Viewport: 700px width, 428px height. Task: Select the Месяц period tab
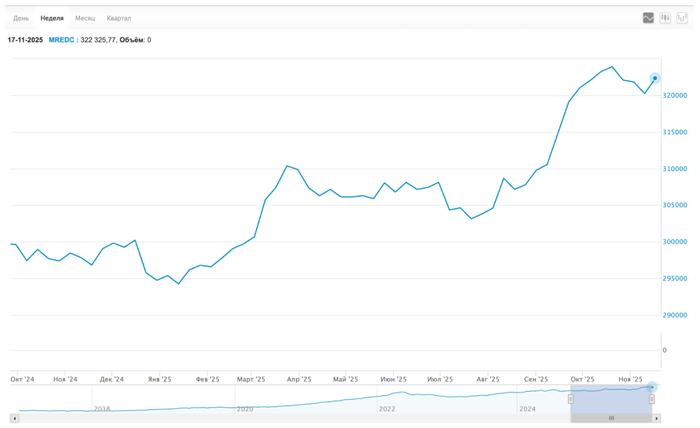tap(85, 18)
